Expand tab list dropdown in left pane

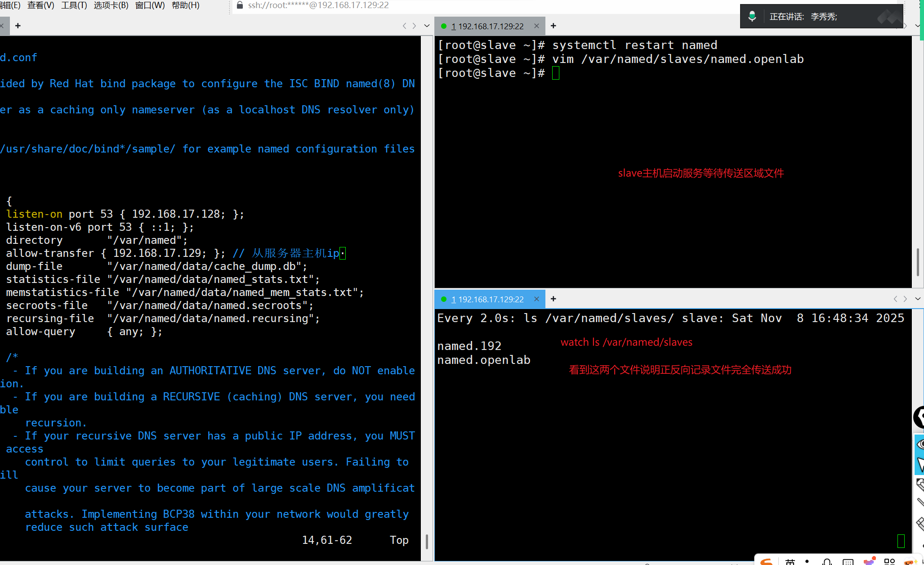[427, 26]
